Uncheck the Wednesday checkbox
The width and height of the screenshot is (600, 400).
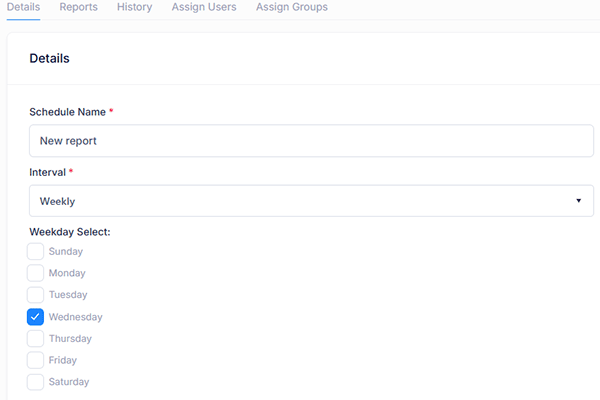tap(36, 317)
